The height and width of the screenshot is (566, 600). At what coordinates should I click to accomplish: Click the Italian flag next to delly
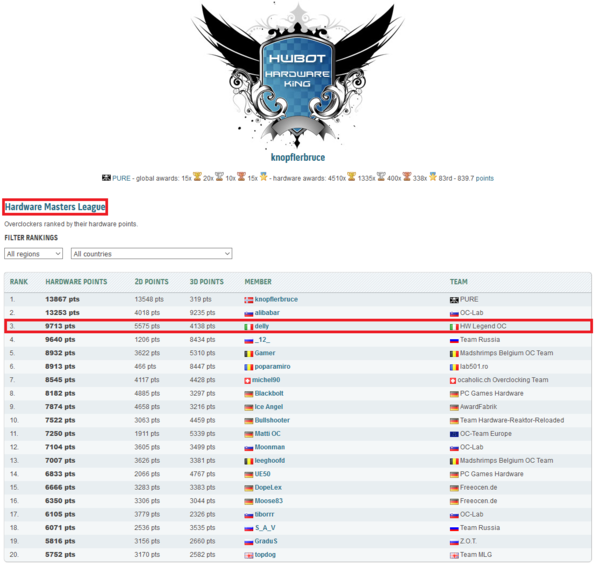click(249, 327)
